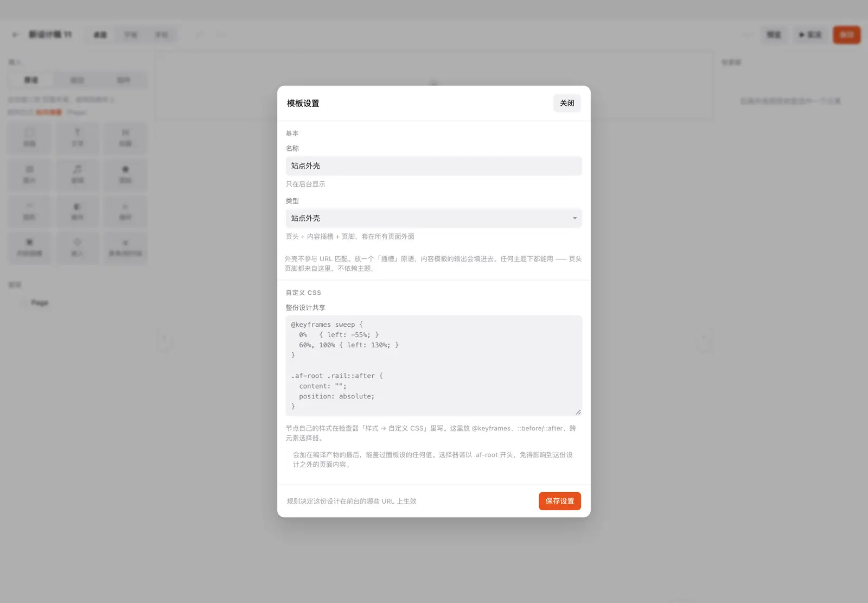This screenshot has width=868, height=603.
Task: Click the note starting 会加在编译产物的最后
Action: tap(433, 460)
